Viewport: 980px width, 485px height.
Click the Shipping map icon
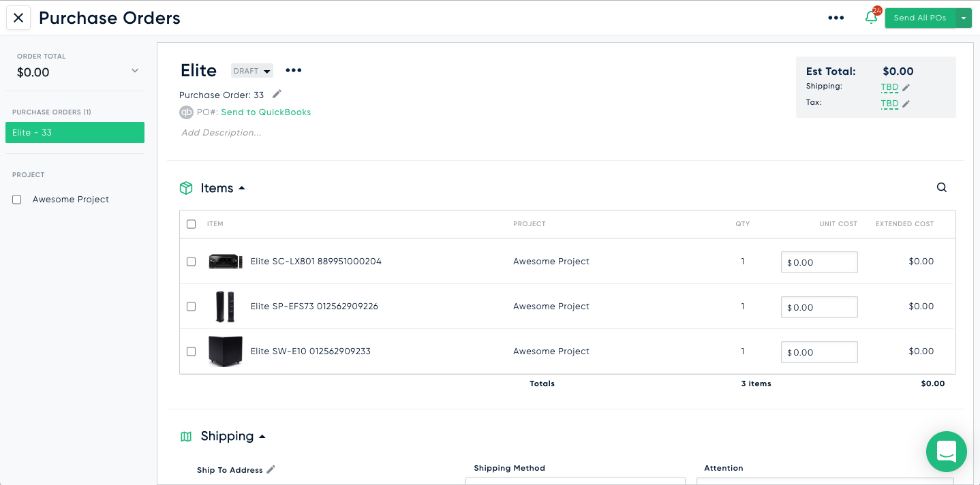(186, 437)
